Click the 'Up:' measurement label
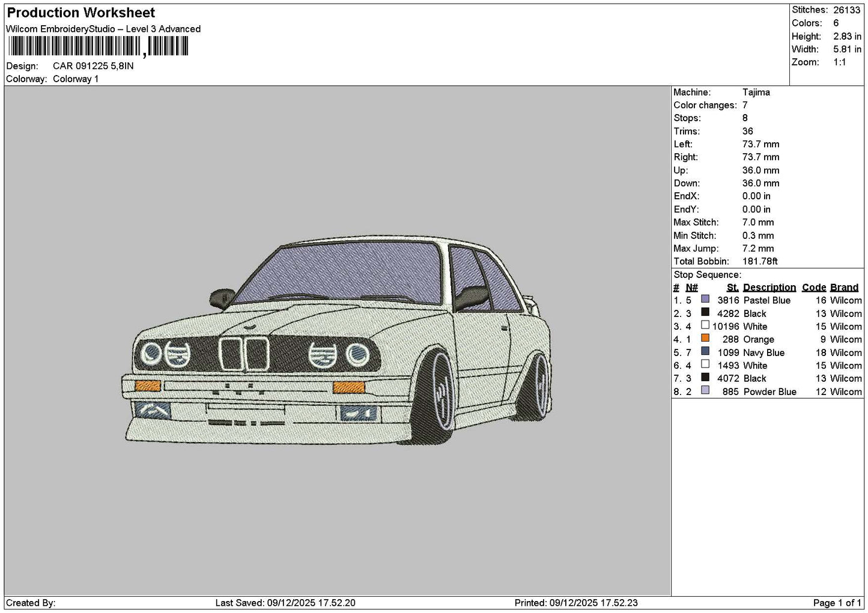The image size is (868, 613). [681, 171]
